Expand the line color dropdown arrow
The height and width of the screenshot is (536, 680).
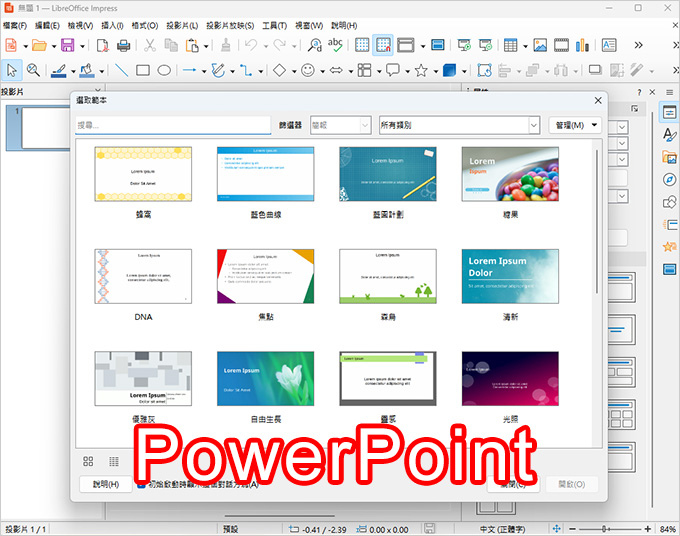[x=73, y=71]
